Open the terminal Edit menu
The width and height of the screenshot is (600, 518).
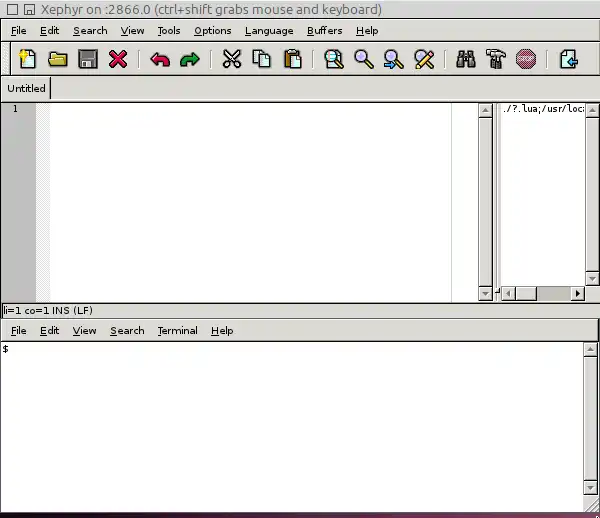(x=49, y=331)
